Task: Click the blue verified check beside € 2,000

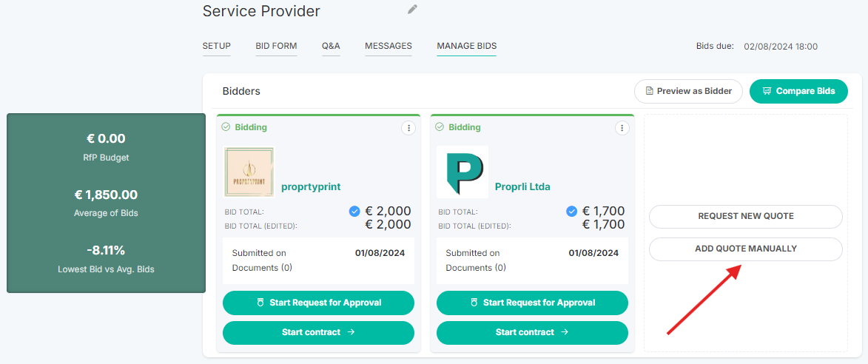Action: [355, 211]
